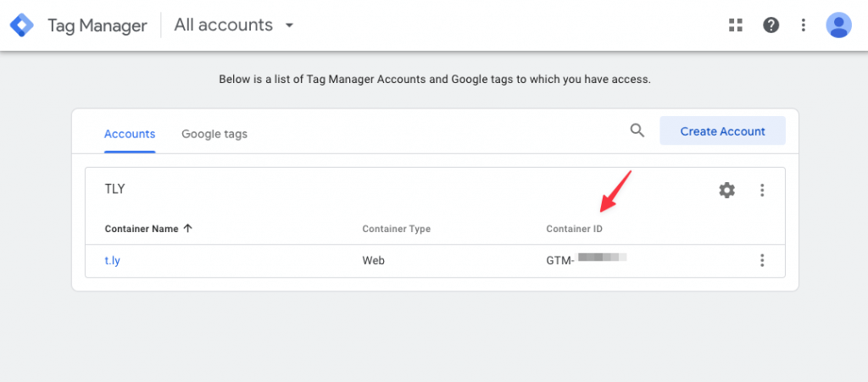Image resolution: width=868 pixels, height=382 pixels.
Task: Open the user profile avatar
Action: (838, 25)
